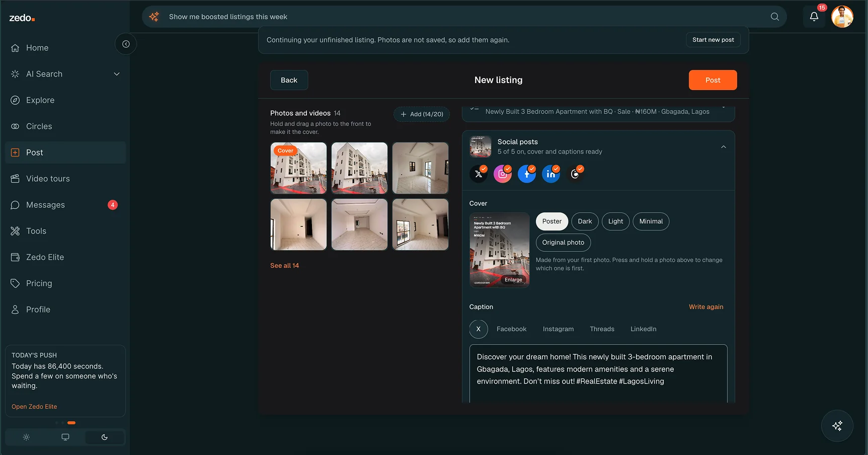Open the AI assistant sparkle button
This screenshot has height=455, width=868.
(x=837, y=426)
